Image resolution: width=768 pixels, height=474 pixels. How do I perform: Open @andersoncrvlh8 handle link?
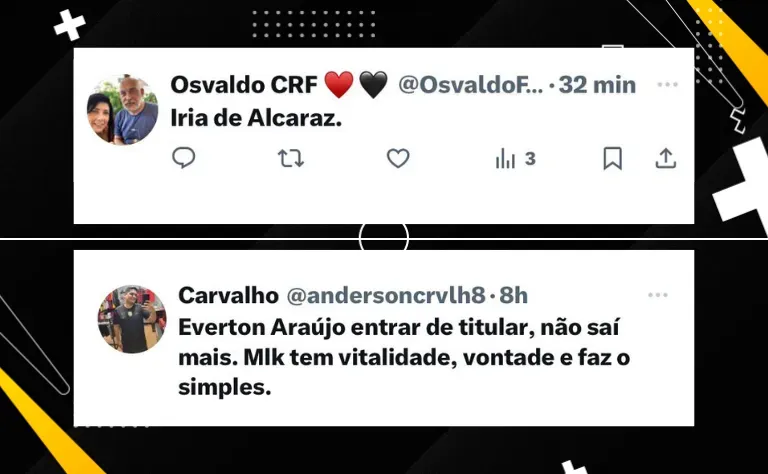(x=386, y=295)
